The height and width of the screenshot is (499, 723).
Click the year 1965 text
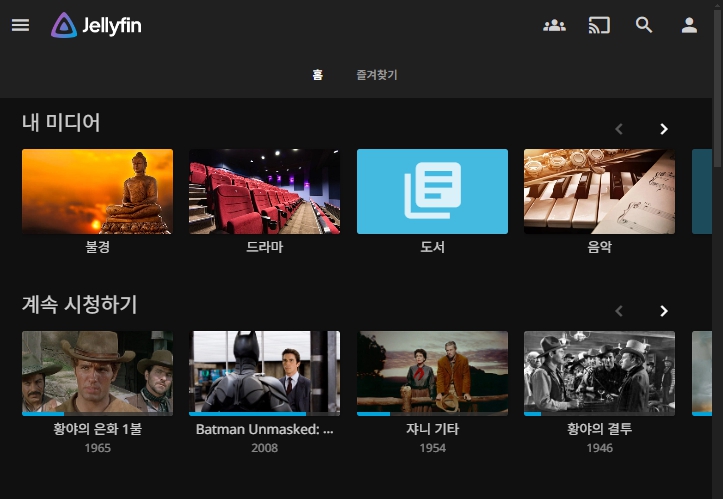[x=98, y=448]
